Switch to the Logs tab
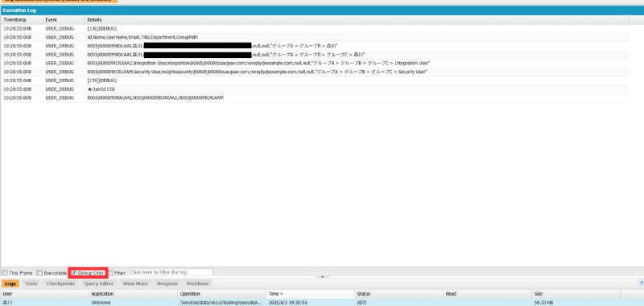Screen dimensions: 644x306 [x=10, y=283]
